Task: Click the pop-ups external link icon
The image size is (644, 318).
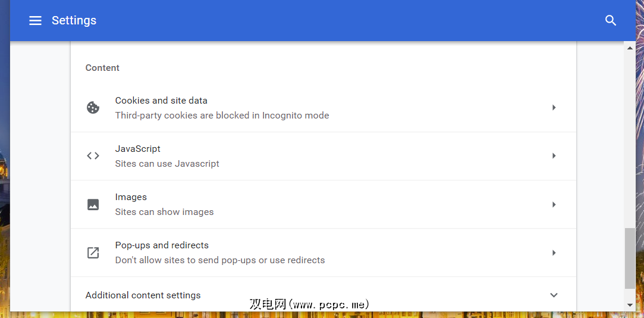Action: click(93, 252)
